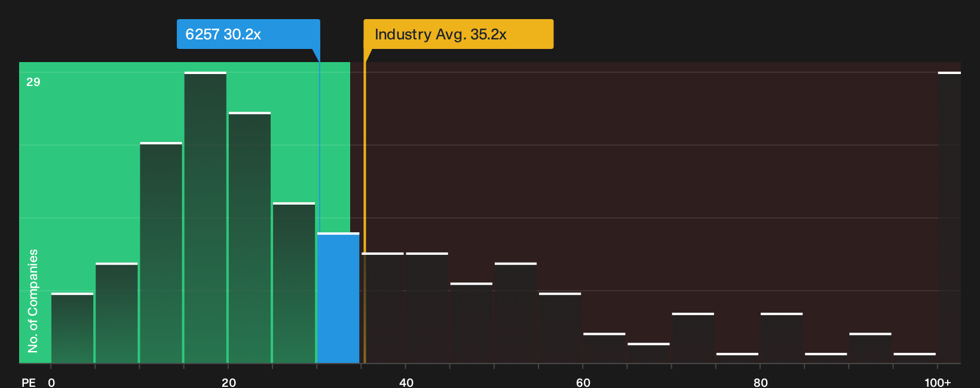Select the dark bar for PE 90-95
Image resolution: width=980 pixels, height=388 pixels.
click(871, 349)
